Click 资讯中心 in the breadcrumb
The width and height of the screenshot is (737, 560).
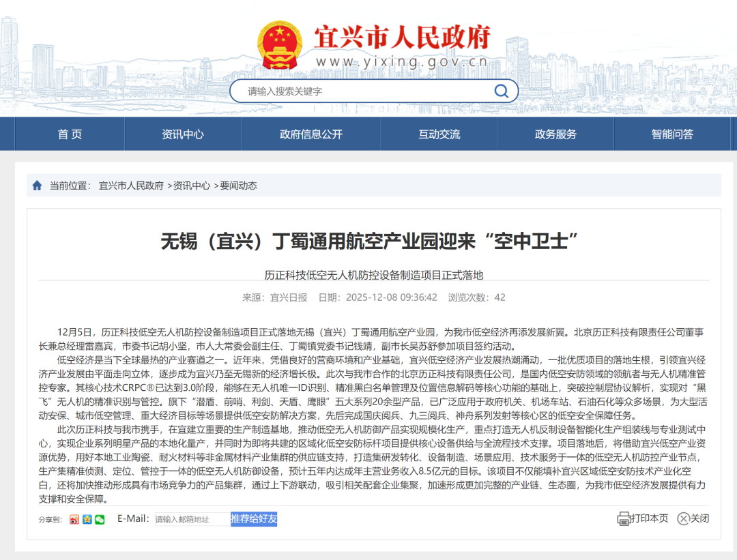point(191,186)
